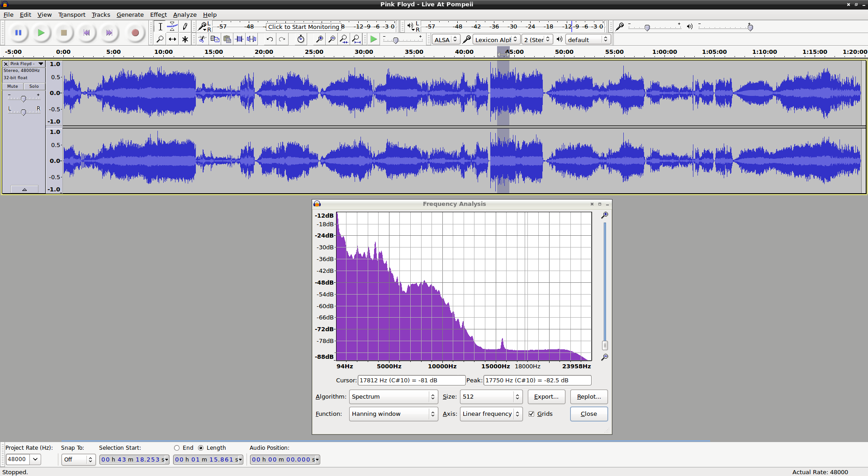Select the Zoom tool in the tools toolbar
This screenshot has width=868, height=476.
[160, 39]
